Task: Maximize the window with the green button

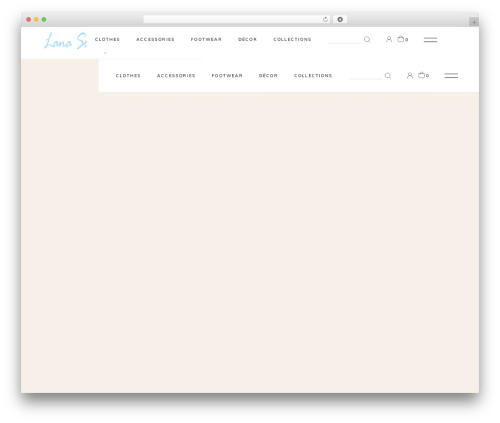Action: (x=44, y=19)
